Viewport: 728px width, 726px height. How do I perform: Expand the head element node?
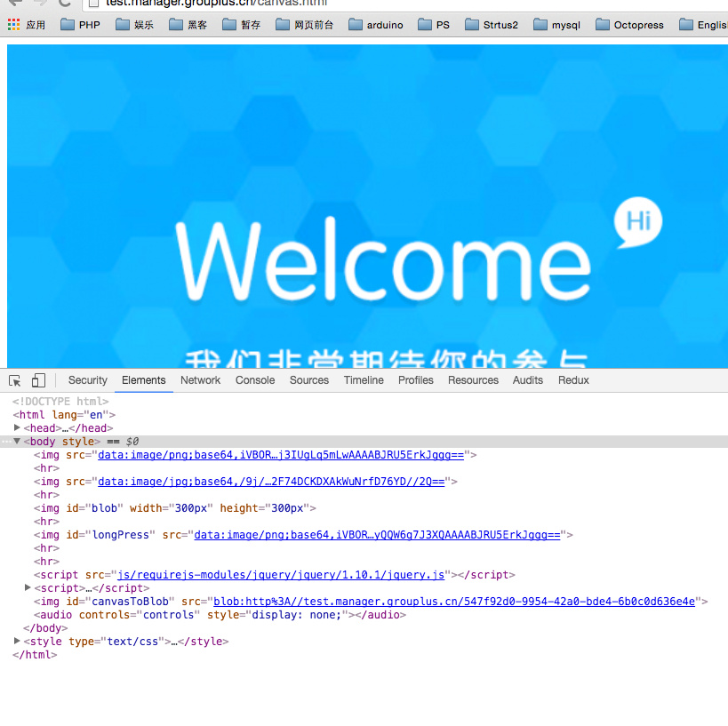[17, 428]
